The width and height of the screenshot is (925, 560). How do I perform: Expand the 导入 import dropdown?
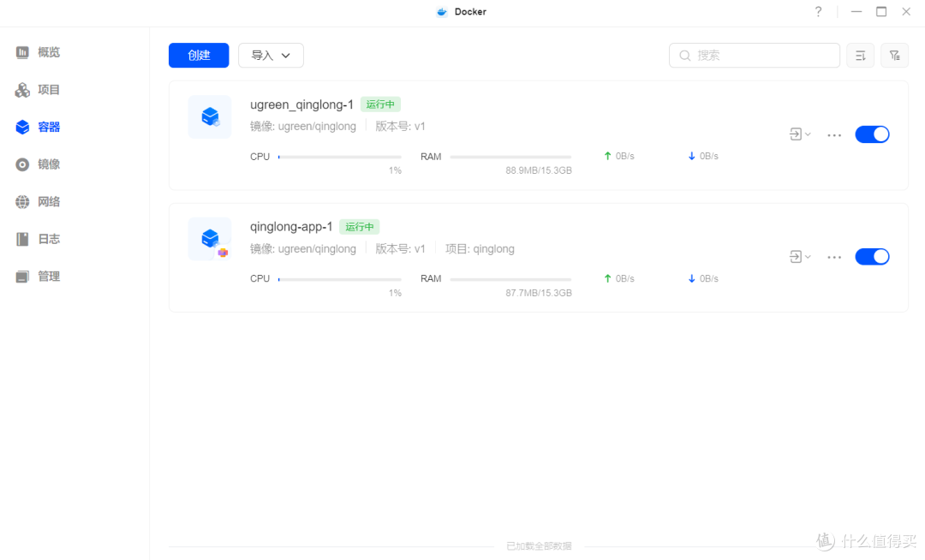point(271,56)
